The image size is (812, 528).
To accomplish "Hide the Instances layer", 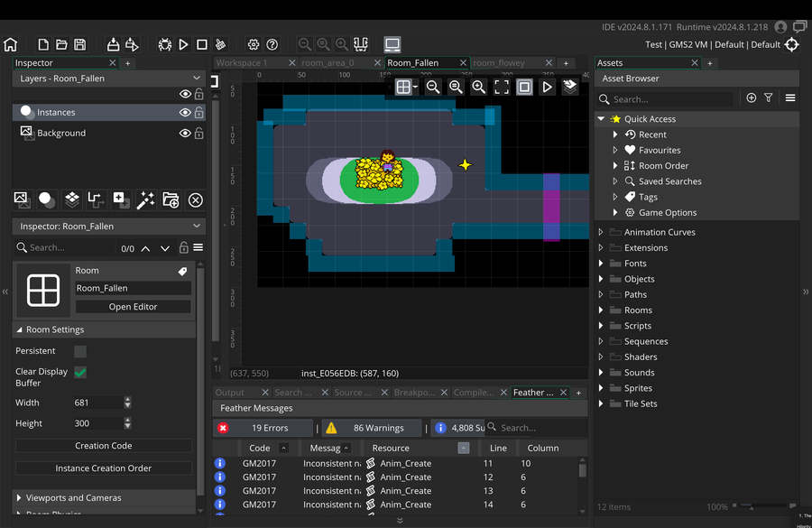I will [x=185, y=113].
